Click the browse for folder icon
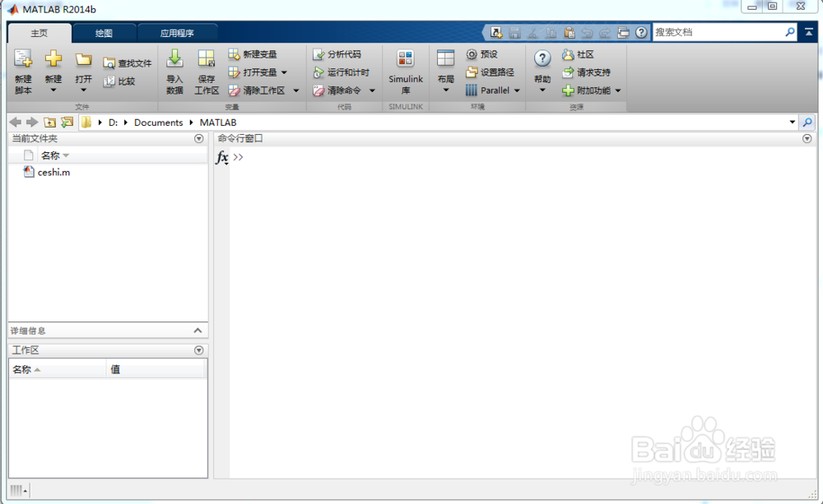823x504 pixels. pyautogui.click(x=67, y=123)
